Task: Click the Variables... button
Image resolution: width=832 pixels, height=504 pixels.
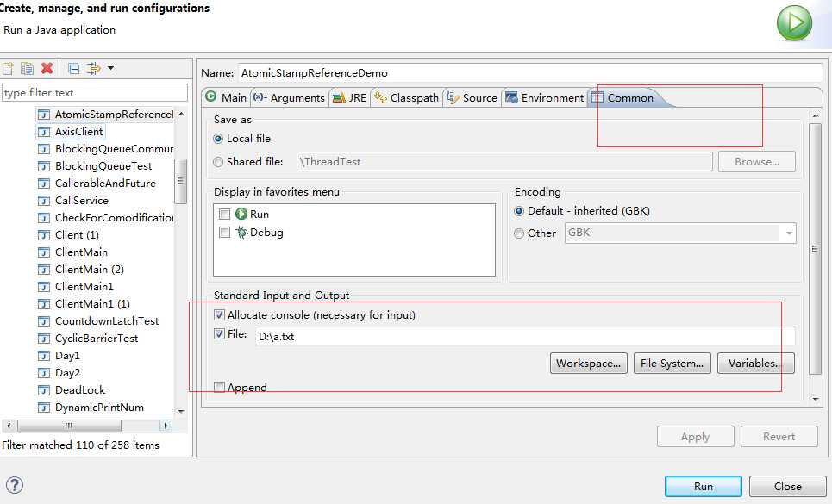Action: (x=755, y=363)
